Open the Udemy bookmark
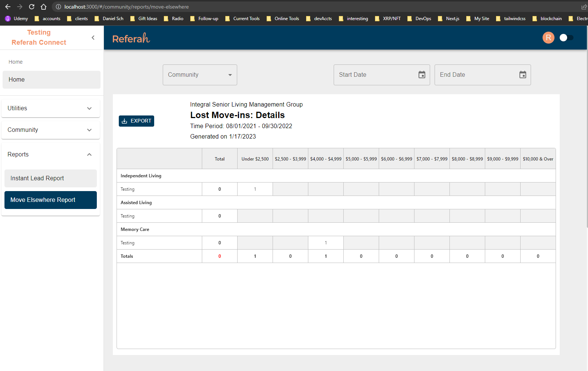This screenshot has height=371, width=588. [16, 19]
